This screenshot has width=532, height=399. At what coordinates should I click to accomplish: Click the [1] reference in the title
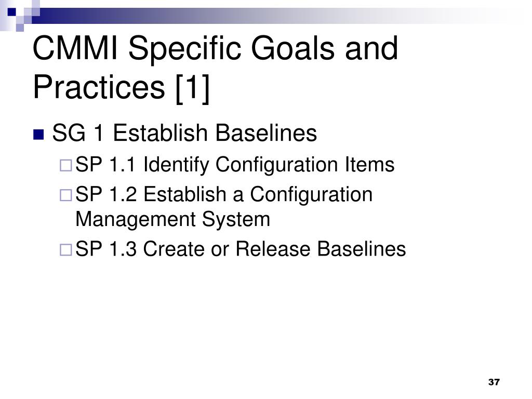tap(192, 88)
